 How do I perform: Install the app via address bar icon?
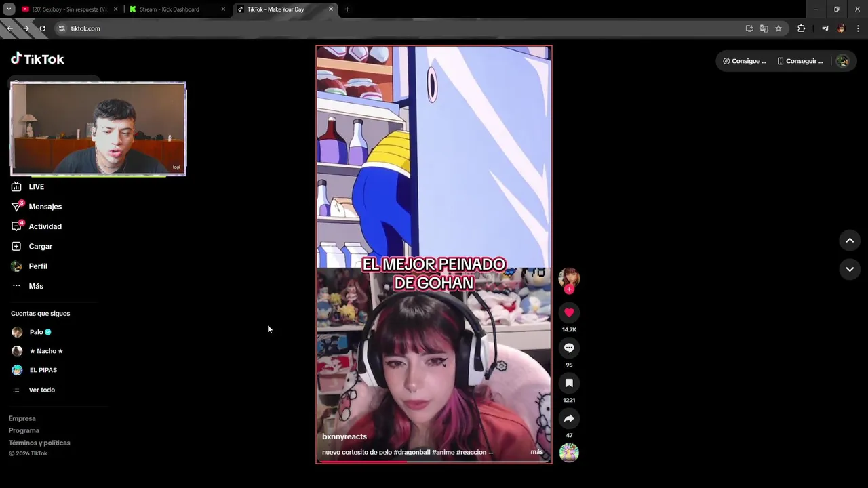[x=749, y=28]
